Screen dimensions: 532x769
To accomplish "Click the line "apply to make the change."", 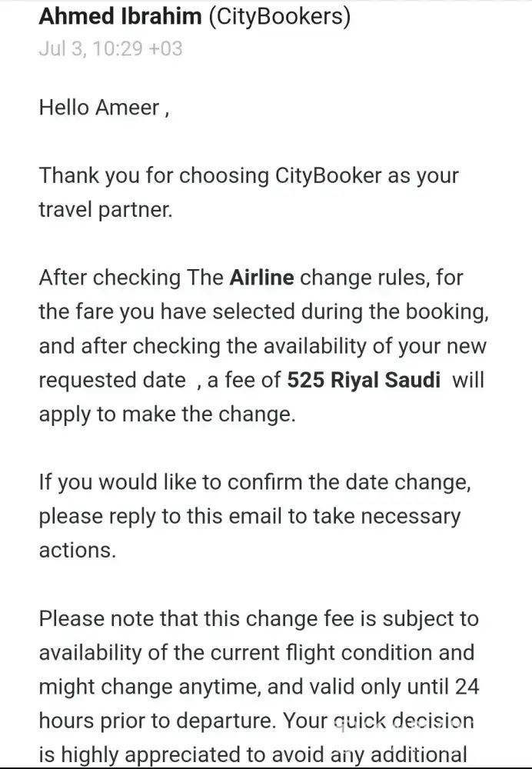I will pos(167,414).
